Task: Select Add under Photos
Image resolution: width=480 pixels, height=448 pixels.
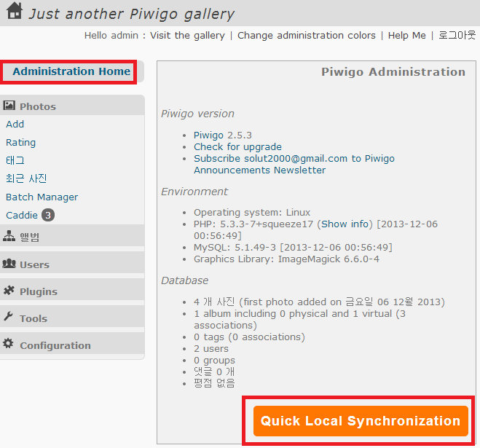Action: click(x=15, y=124)
